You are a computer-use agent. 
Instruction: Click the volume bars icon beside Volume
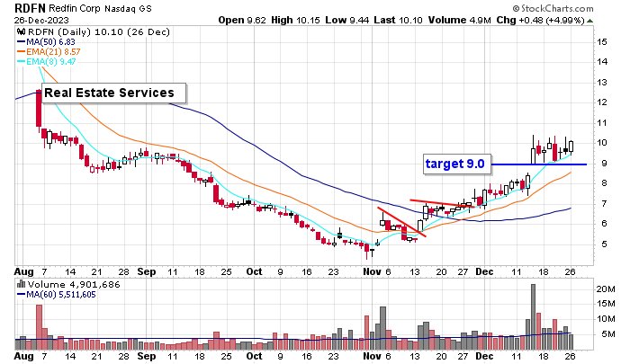pos(21,285)
